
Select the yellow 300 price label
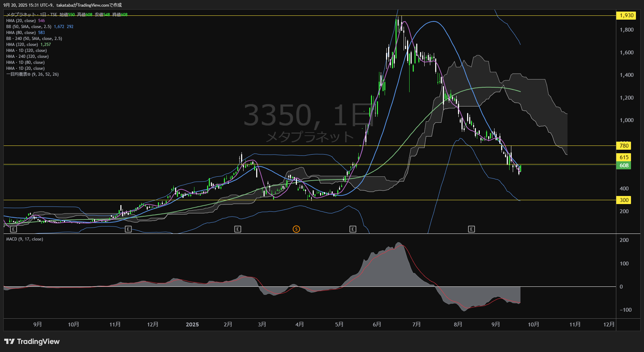point(624,200)
